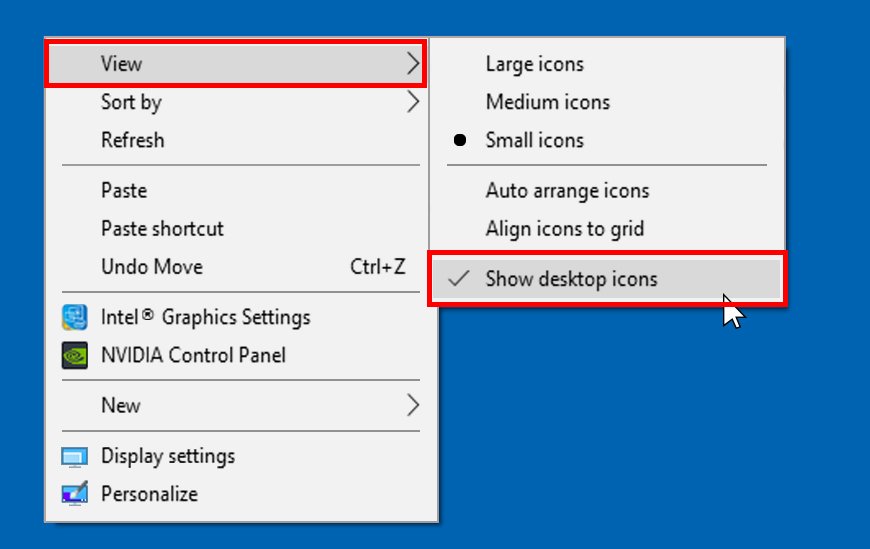
Task: Switch to Medium icons size
Action: (547, 102)
